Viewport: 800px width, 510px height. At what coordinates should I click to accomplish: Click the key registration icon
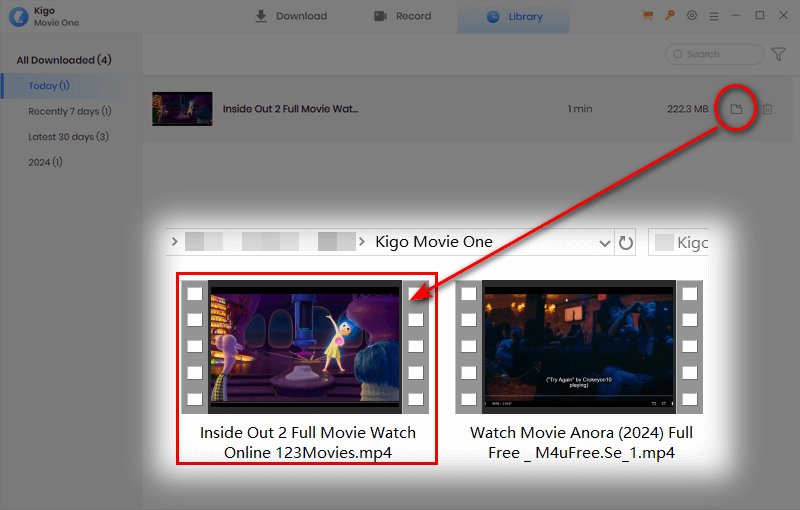(x=670, y=16)
